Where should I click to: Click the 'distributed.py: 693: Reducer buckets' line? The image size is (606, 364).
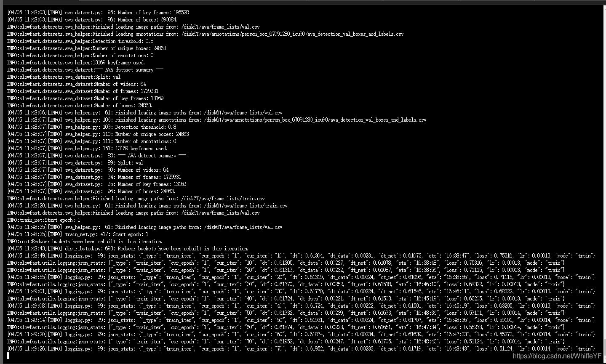tap(128, 249)
